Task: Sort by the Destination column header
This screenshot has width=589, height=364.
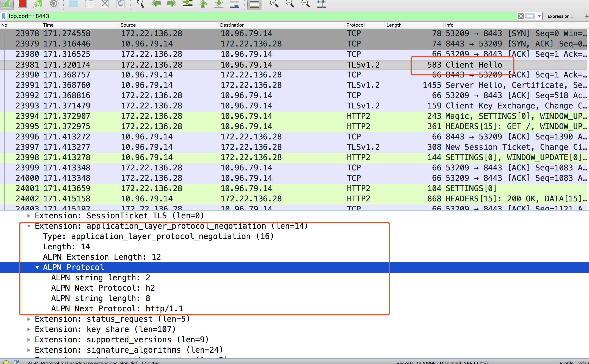Action: click(281, 25)
